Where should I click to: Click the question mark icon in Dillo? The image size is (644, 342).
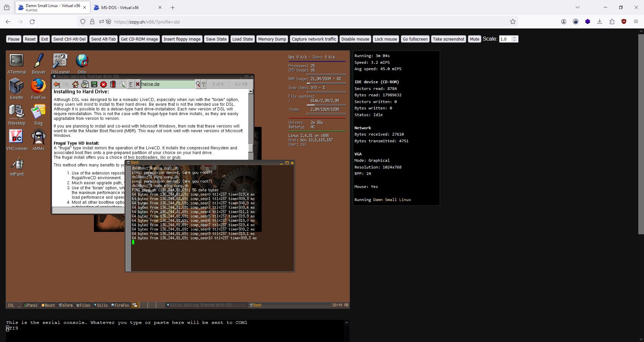[203, 84]
